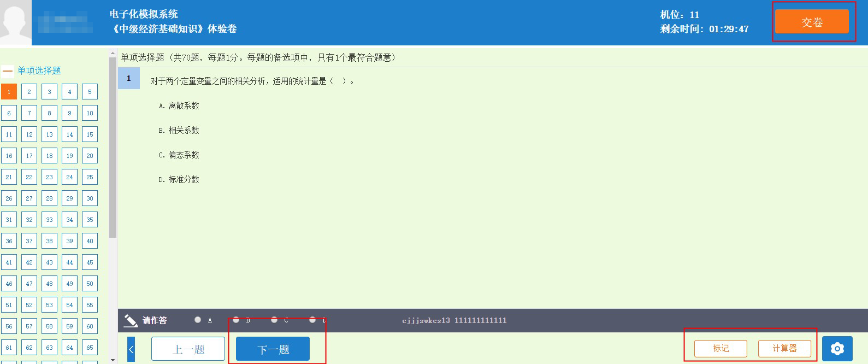
Task: Choose option D. 标准分数
Action: [x=179, y=180]
